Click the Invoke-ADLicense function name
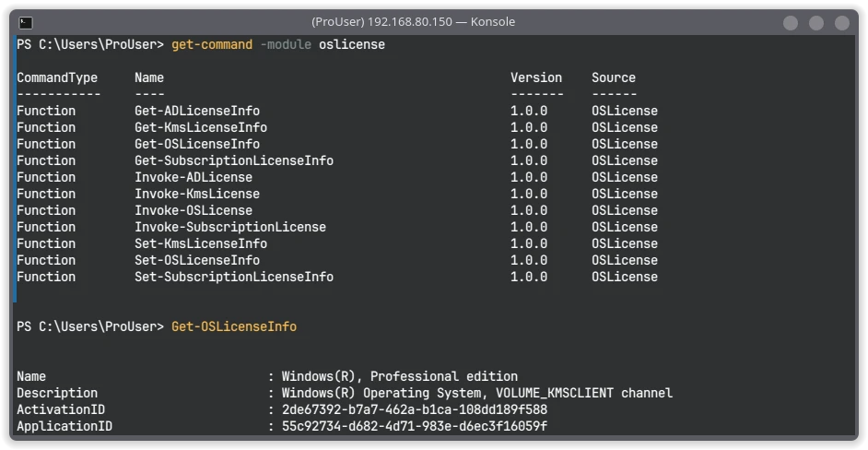 click(194, 177)
